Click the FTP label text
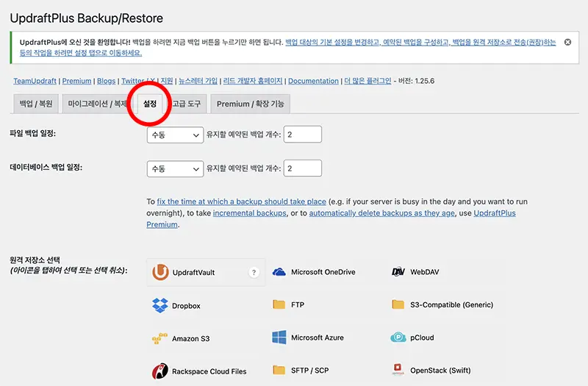This screenshot has height=386, width=588. pyautogui.click(x=298, y=304)
